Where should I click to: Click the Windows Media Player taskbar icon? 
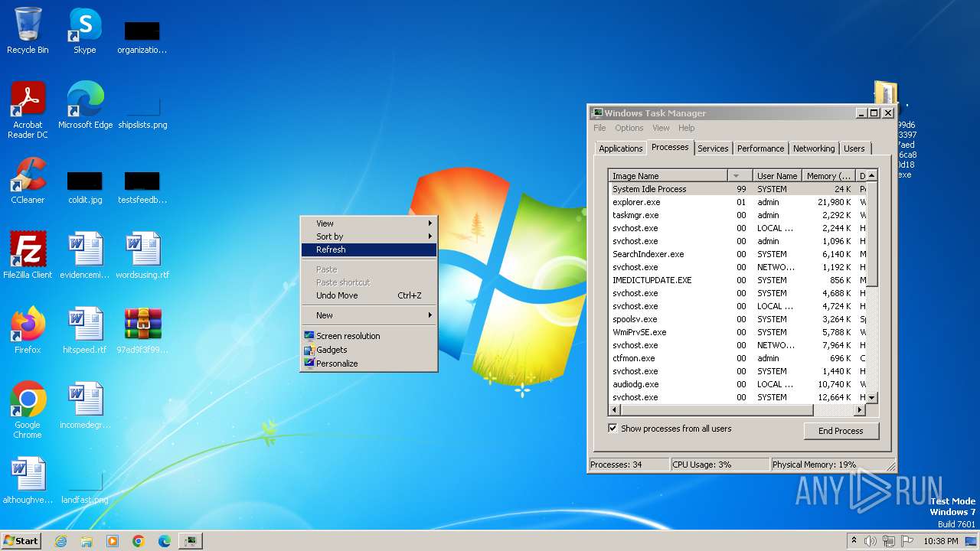[113, 541]
